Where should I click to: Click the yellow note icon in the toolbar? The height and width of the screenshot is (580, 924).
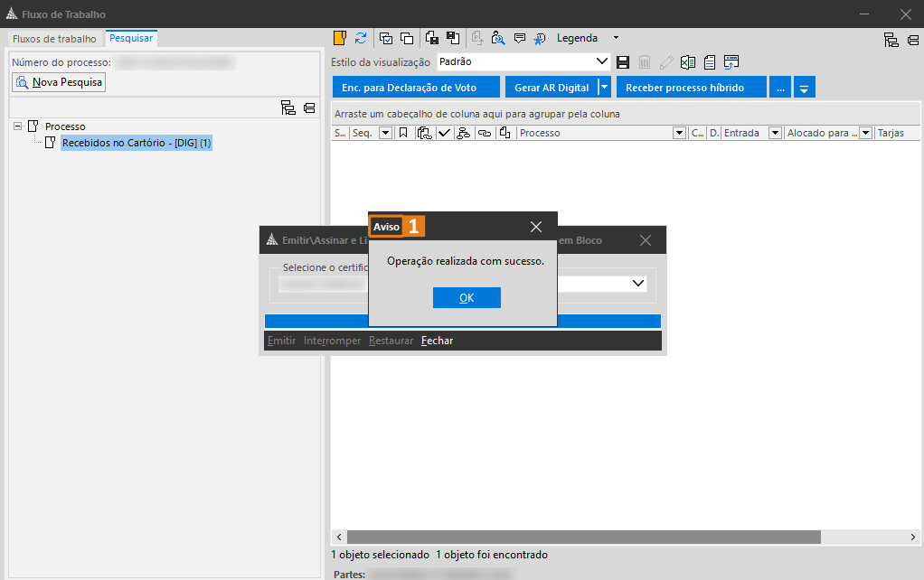(x=339, y=38)
